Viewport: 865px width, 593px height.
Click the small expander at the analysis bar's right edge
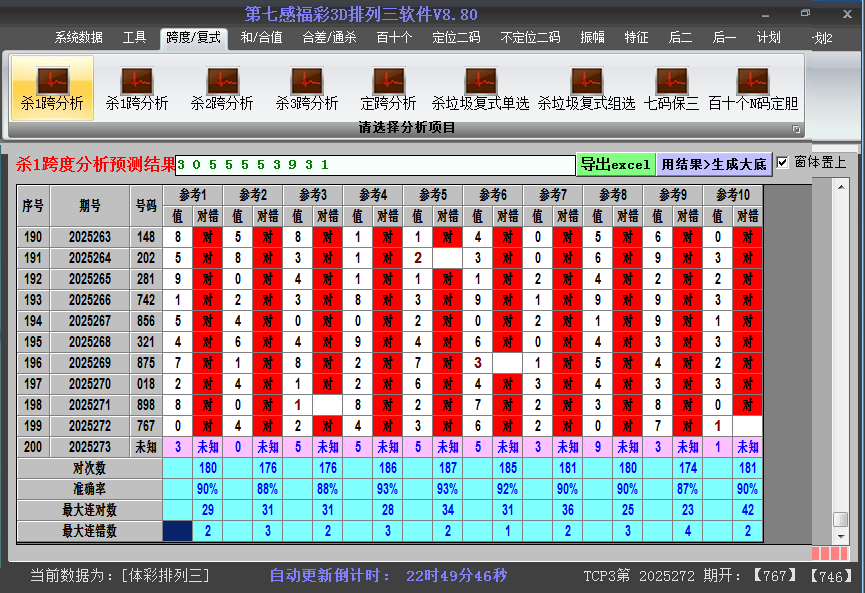pos(797,128)
